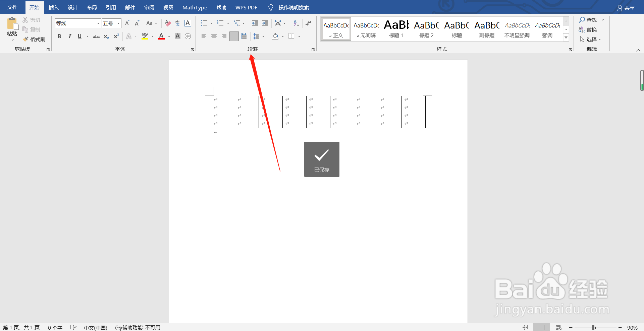Click the numbered list icon
Viewport: 644px width, 331px height.
point(220,23)
